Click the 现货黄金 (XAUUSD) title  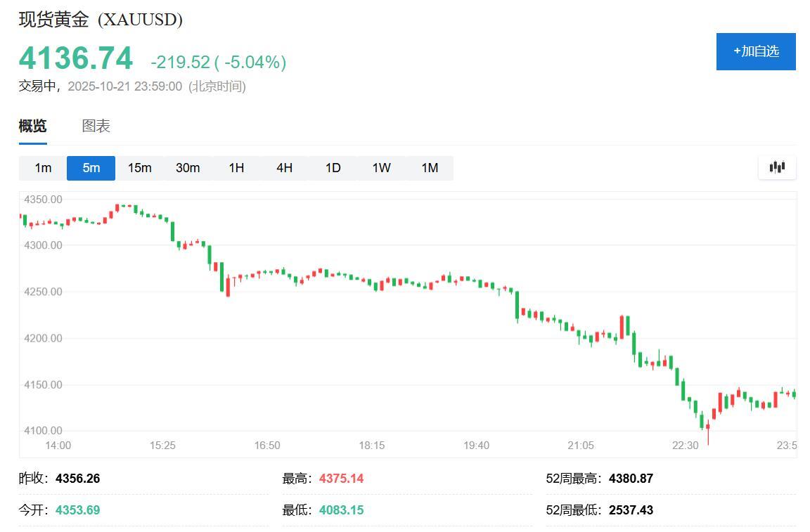click(x=99, y=20)
